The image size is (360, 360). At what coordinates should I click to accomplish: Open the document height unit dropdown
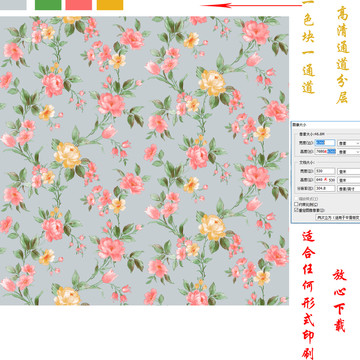(349, 180)
